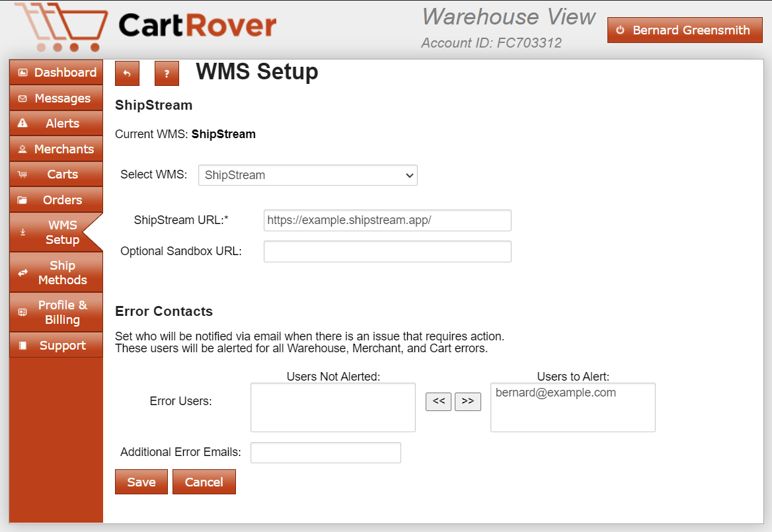Save the WMS Setup settings
This screenshot has width=772, height=532.
pos(141,482)
